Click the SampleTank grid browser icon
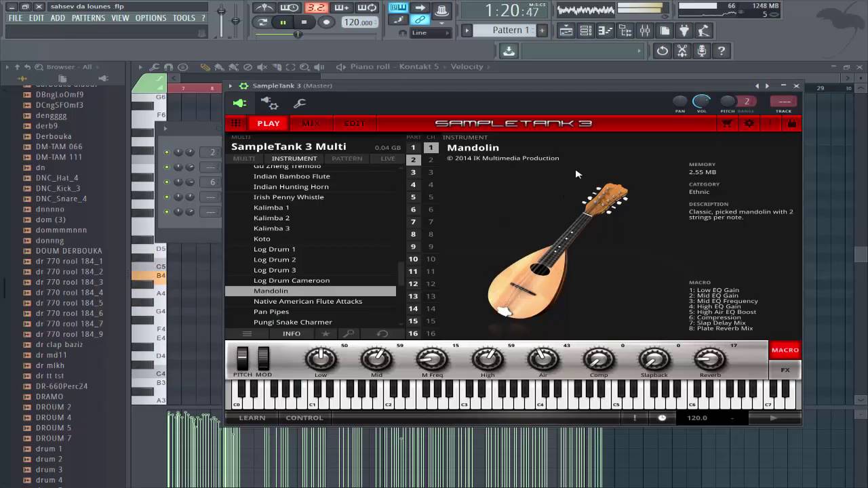The image size is (868, 488). 236,123
